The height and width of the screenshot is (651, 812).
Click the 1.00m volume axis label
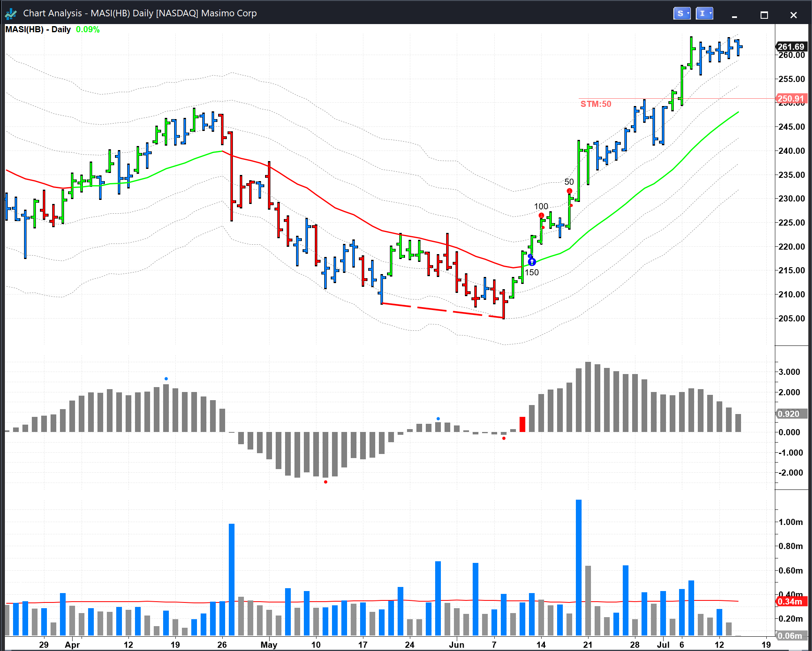791,522
